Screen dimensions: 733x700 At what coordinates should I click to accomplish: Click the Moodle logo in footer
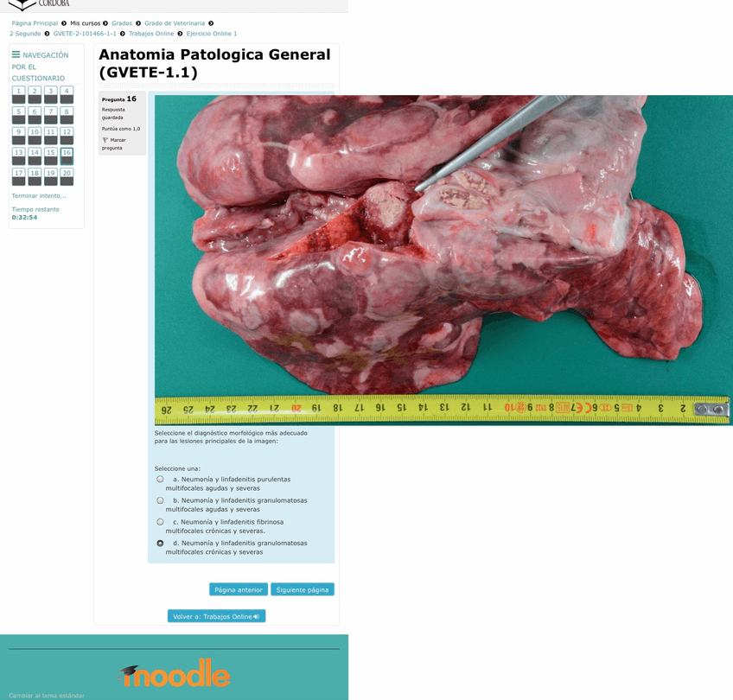[174, 673]
